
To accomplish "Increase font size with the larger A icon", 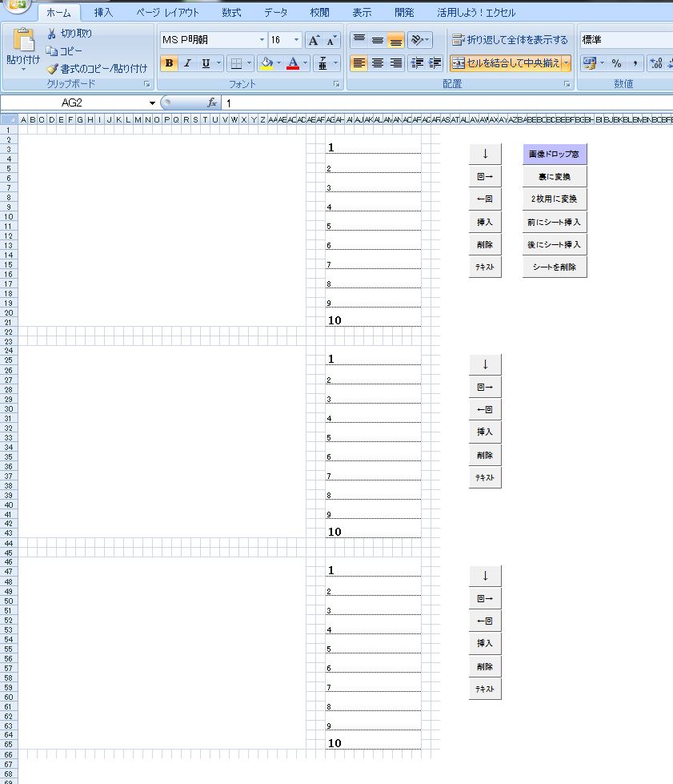I will 314,40.
